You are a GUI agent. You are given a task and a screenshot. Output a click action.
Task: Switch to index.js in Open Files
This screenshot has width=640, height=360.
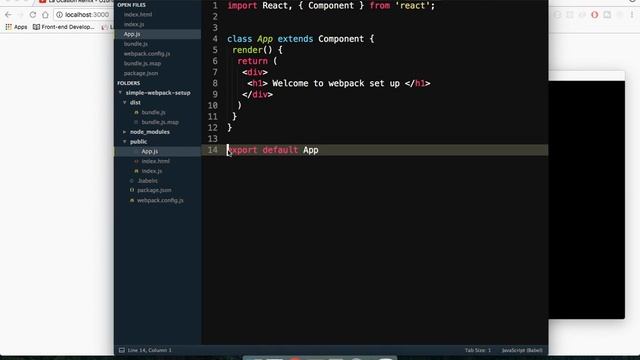pyautogui.click(x=134, y=24)
